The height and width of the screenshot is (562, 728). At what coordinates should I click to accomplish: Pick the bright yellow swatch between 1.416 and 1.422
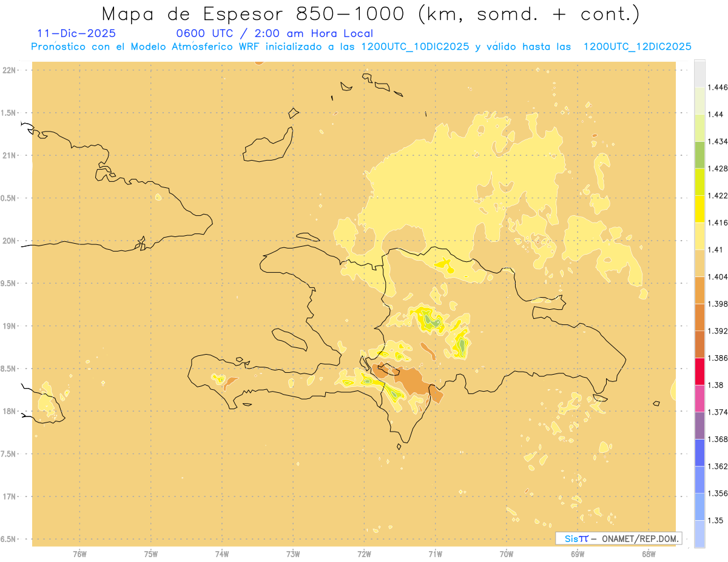point(699,209)
